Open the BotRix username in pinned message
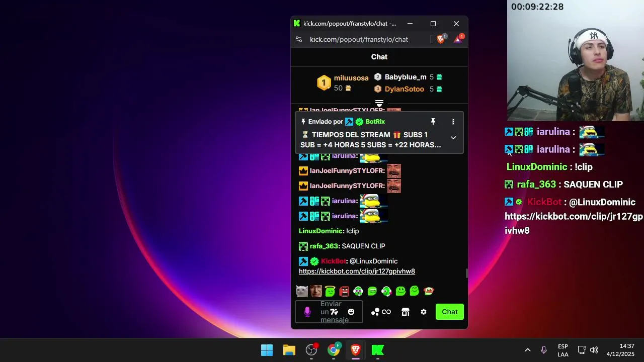Screen dimensions: 644x362 (375, 122)
